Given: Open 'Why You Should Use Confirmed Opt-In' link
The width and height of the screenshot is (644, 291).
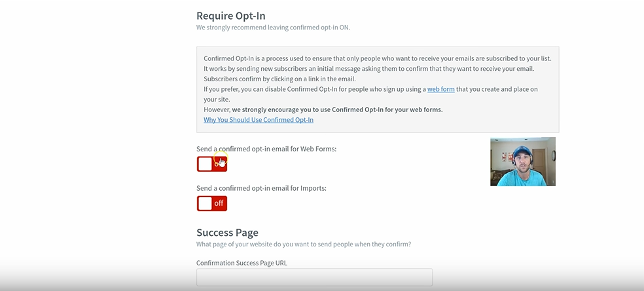Looking at the screenshot, I should pyautogui.click(x=259, y=120).
